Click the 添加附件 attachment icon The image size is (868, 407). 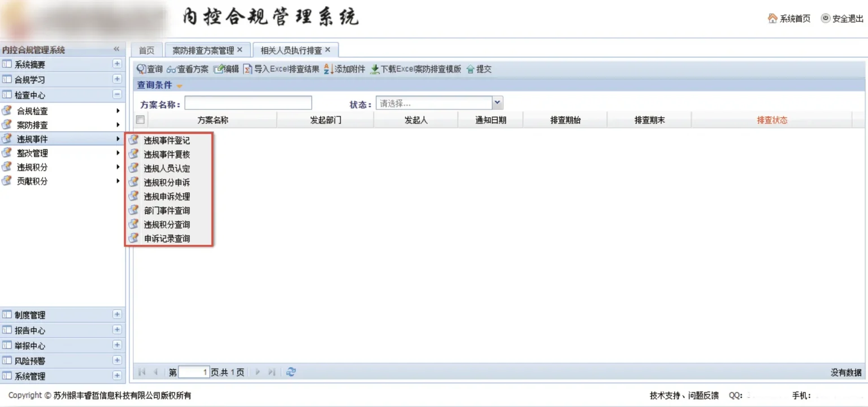click(329, 69)
